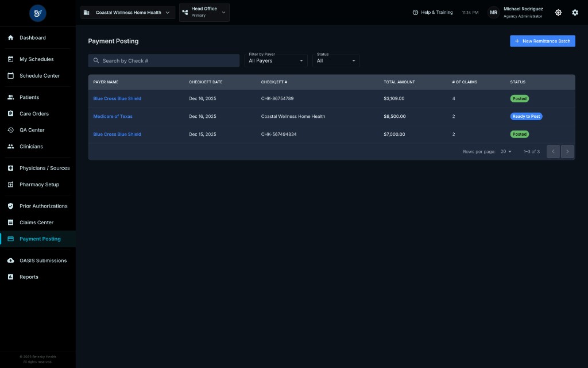Open the Medicare of Texas payer link
Image resolution: width=588 pixels, height=368 pixels.
[x=113, y=116]
